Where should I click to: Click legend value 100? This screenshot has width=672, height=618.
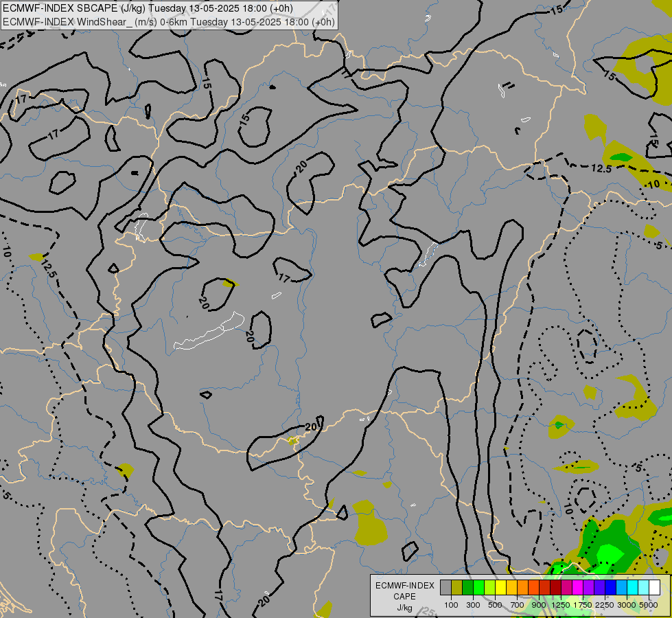pyautogui.click(x=451, y=605)
